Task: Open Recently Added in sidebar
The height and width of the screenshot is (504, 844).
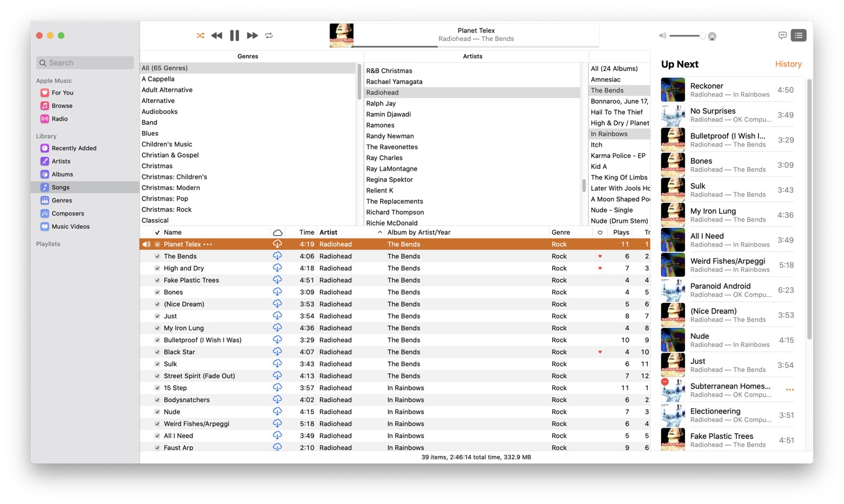Action: (x=74, y=148)
